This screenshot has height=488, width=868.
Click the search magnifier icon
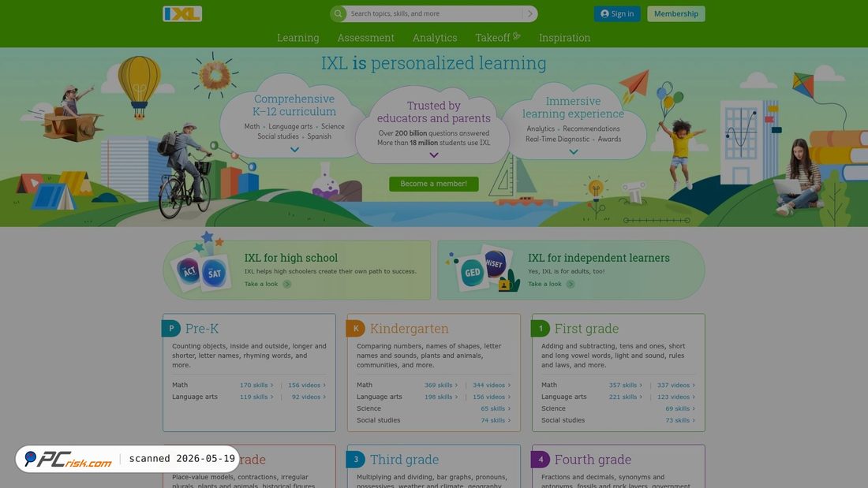tap(339, 14)
